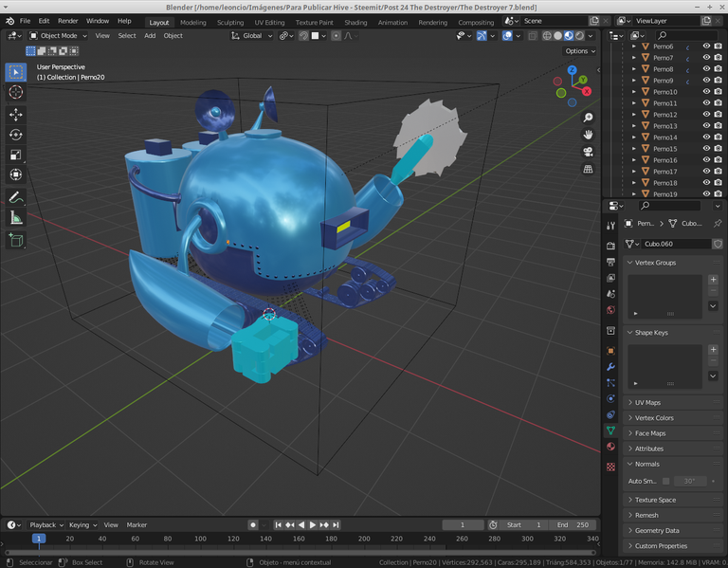Select the Rotate tool
728x568 pixels.
[16, 135]
